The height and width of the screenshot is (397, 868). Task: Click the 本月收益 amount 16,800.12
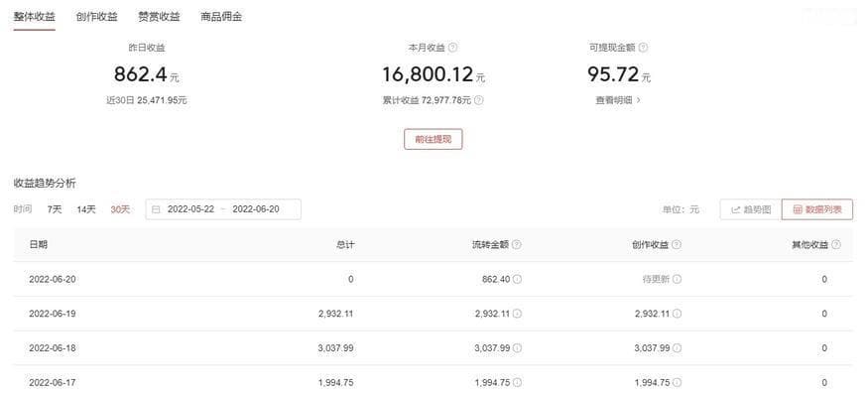[428, 74]
